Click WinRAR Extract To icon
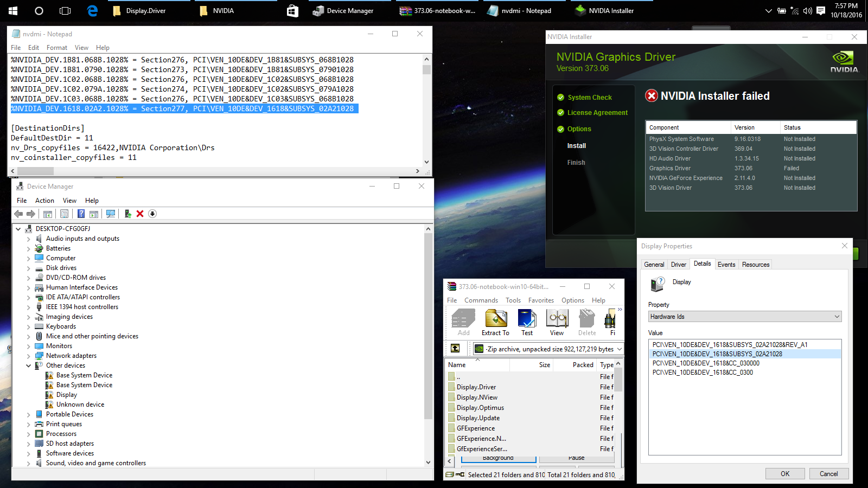 tap(495, 322)
